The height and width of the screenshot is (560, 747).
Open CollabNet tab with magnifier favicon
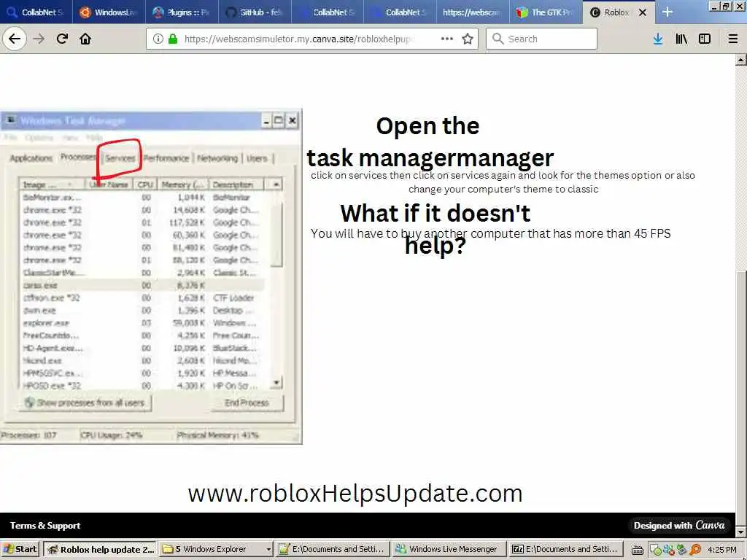36,12
